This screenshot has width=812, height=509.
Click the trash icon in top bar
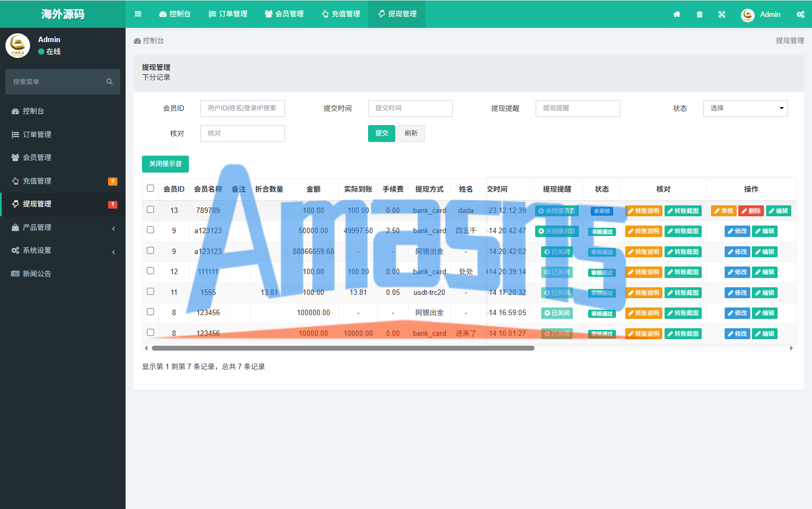[x=700, y=14]
